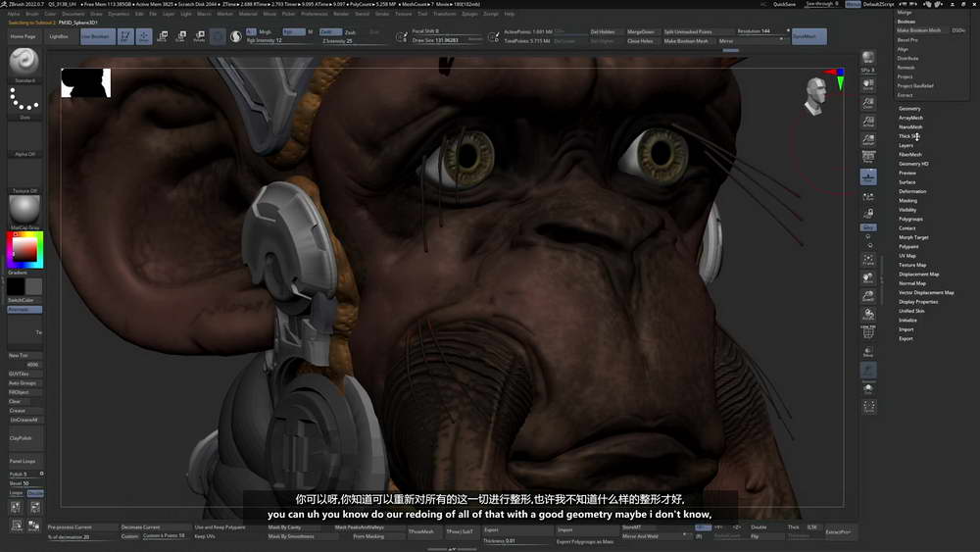Expand the Display Properties subpalette
The width and height of the screenshot is (980, 552).
click(918, 301)
